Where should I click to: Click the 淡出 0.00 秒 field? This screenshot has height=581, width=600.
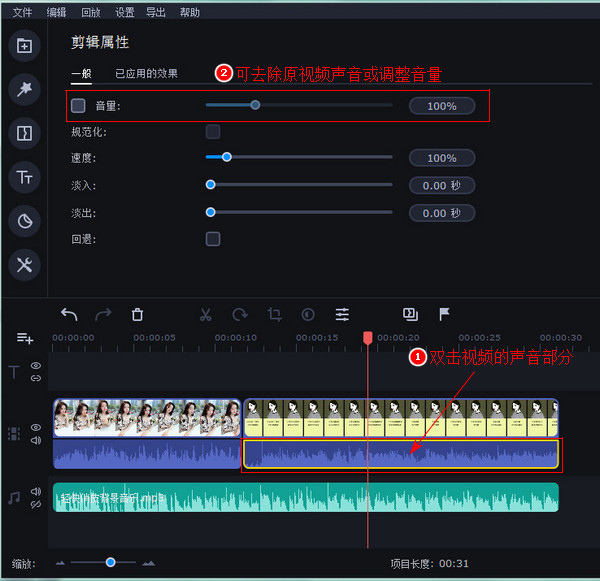(442, 213)
